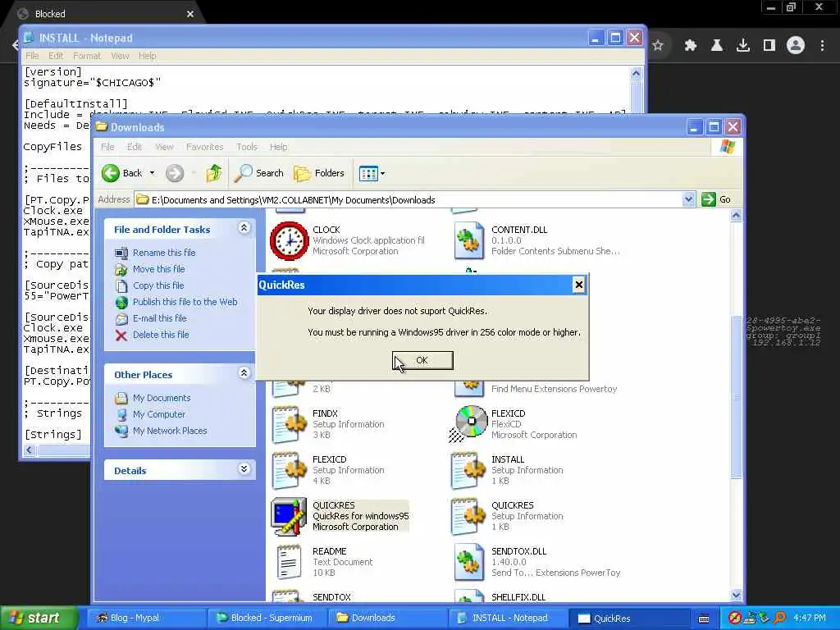Switch to Blocked - Supermium taskbar button
This screenshot has height=630, width=840.
point(266,618)
